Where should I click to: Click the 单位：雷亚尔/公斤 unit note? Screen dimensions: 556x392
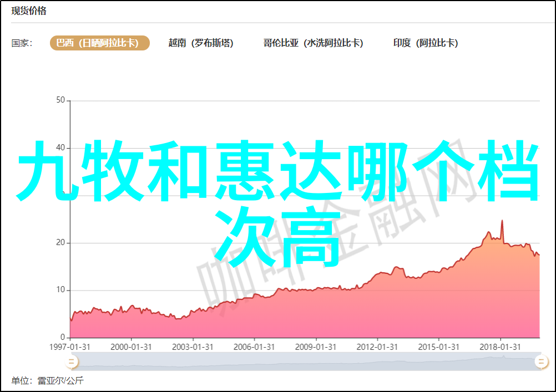[x=48, y=381]
